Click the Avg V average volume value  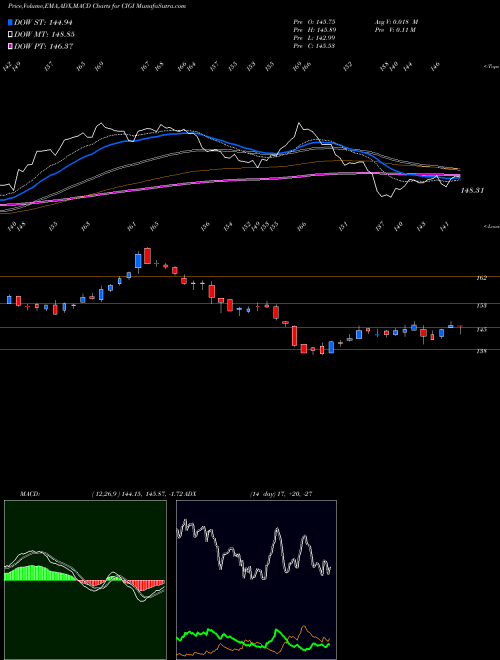[396, 22]
